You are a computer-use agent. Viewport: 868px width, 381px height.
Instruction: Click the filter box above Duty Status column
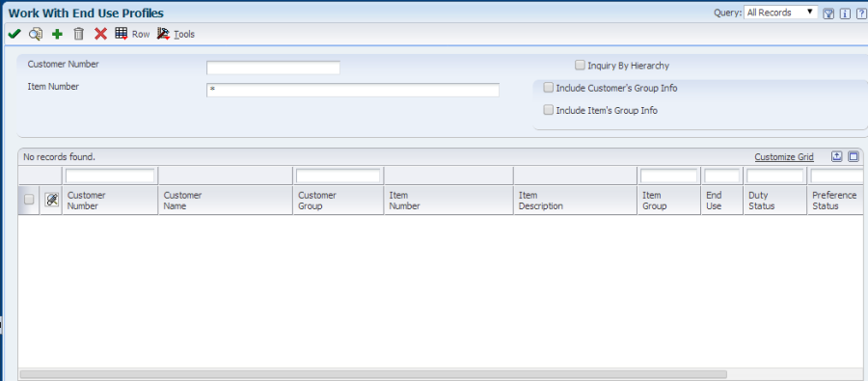[775, 177]
